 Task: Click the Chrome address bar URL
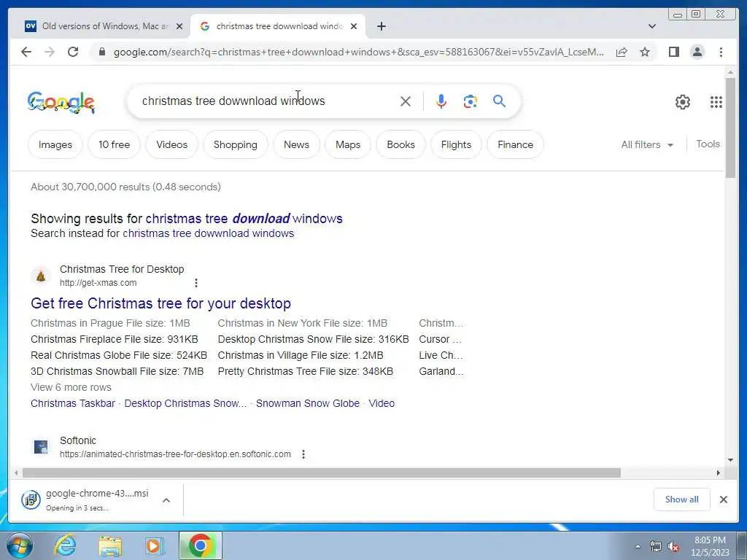click(x=358, y=52)
